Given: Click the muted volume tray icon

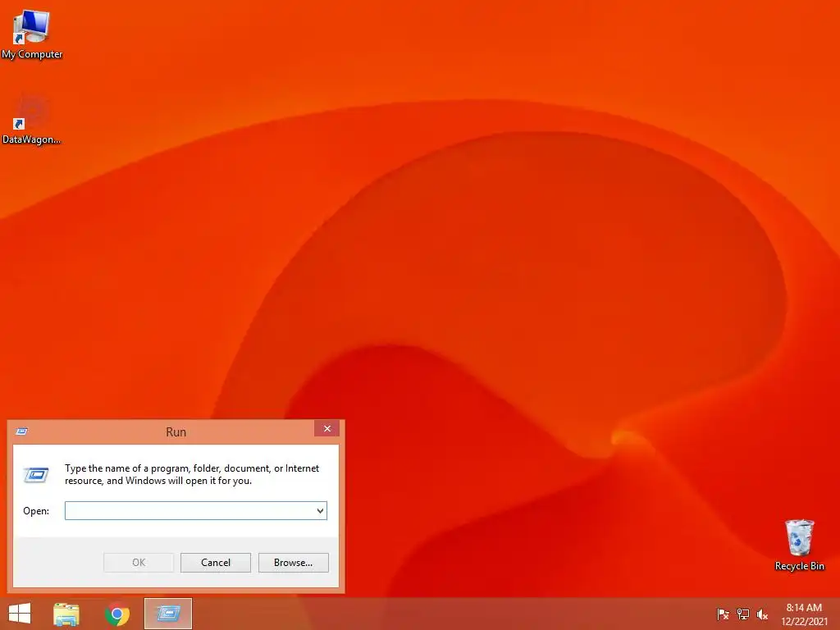Looking at the screenshot, I should click(762, 614).
